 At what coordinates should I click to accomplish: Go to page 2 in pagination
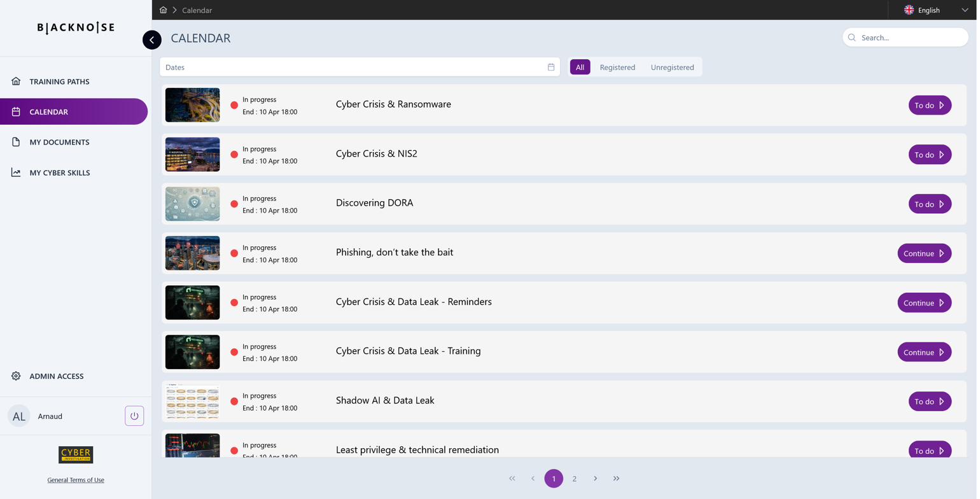pyautogui.click(x=575, y=479)
